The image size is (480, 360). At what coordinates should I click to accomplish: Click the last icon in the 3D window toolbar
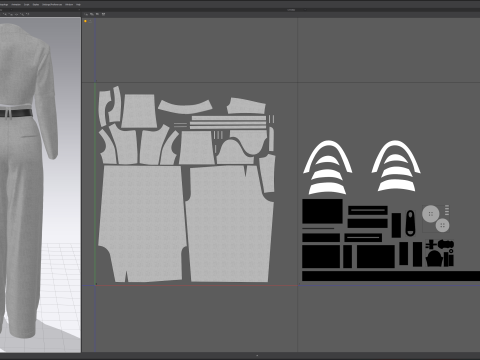coord(27,14)
